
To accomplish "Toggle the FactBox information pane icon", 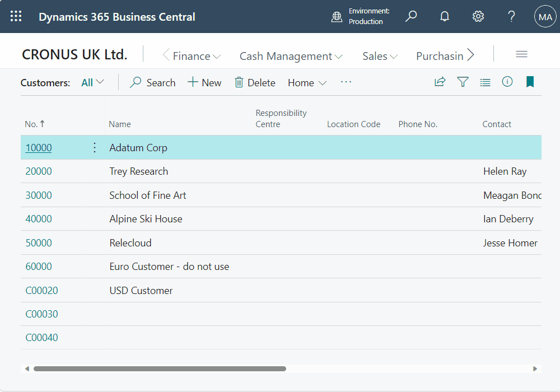I will (507, 82).
